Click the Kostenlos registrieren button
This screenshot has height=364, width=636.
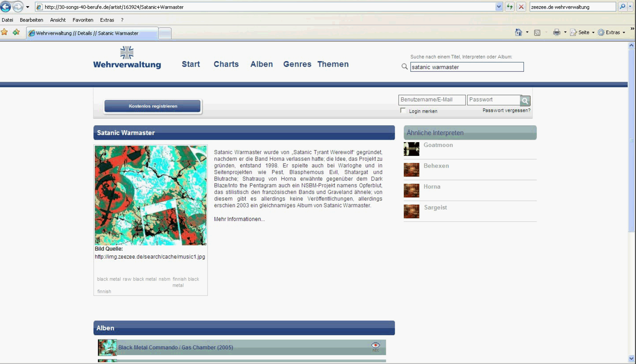153,106
